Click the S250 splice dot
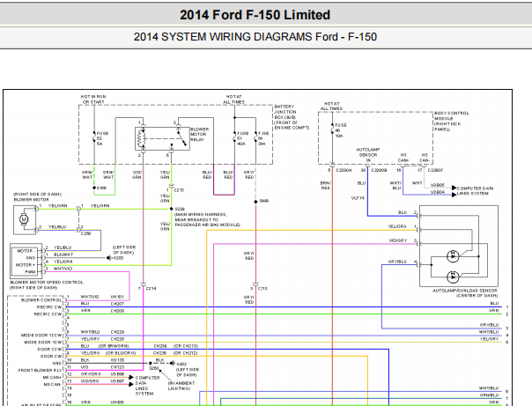 [x=151, y=363]
